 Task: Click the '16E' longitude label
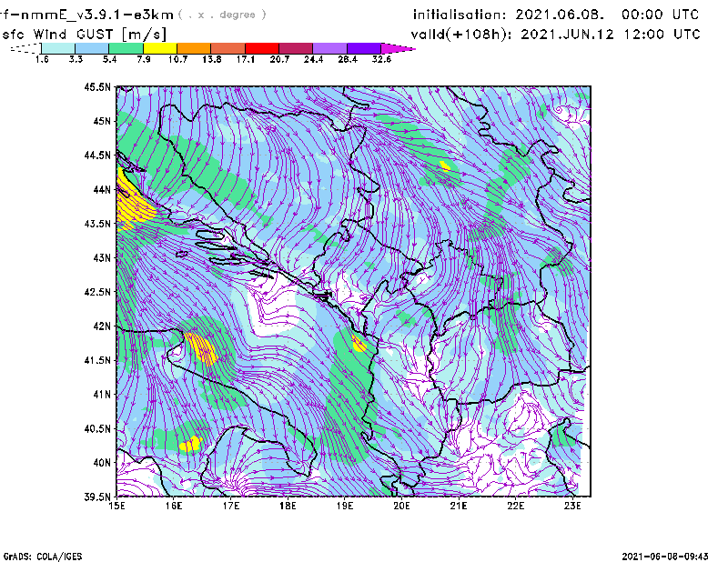(x=174, y=506)
